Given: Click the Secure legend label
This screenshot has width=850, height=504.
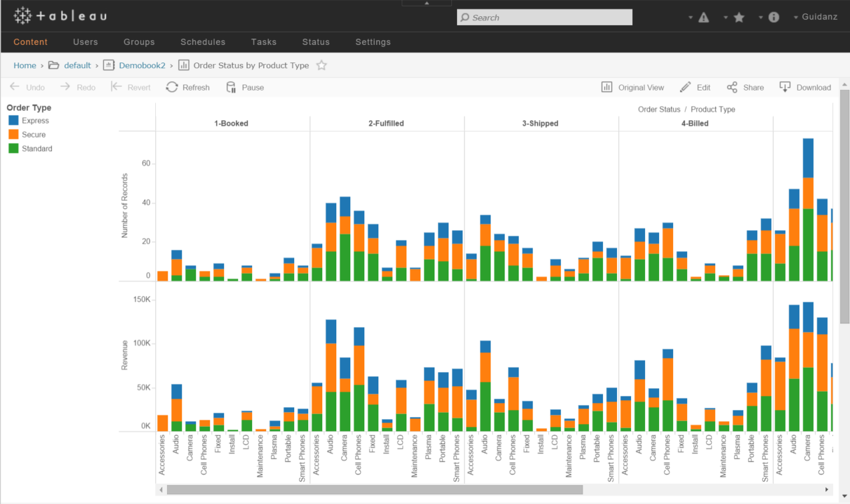Looking at the screenshot, I should tap(34, 135).
